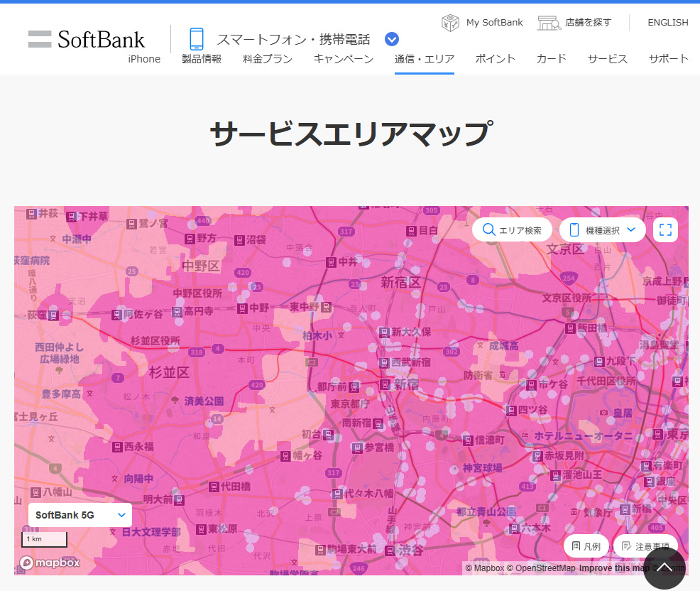
Task: Select the 通信・エリア tab
Action: tap(425, 59)
